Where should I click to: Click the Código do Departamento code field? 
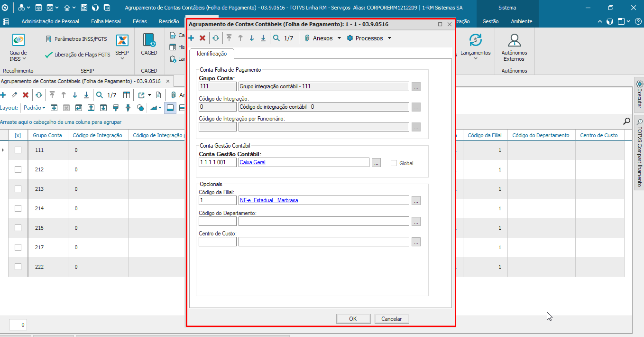218,221
